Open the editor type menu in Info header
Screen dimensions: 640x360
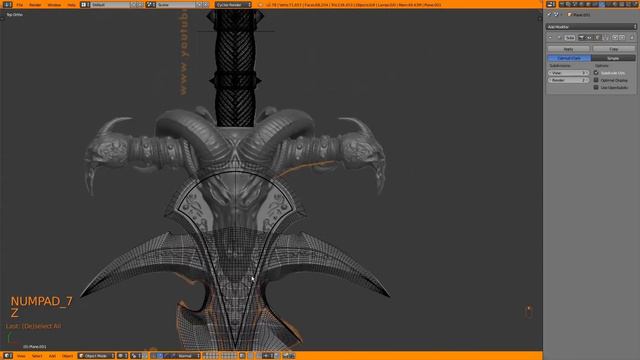pyautogui.click(x=7, y=4)
